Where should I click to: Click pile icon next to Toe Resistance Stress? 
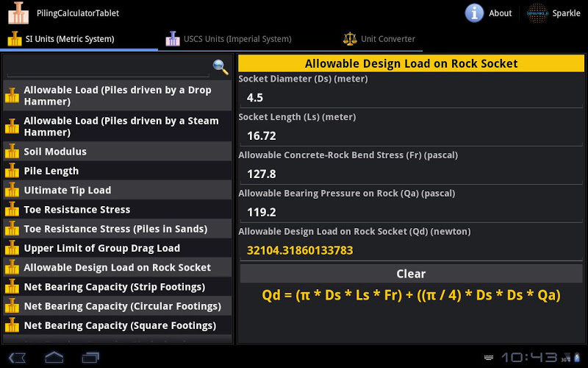coord(12,210)
